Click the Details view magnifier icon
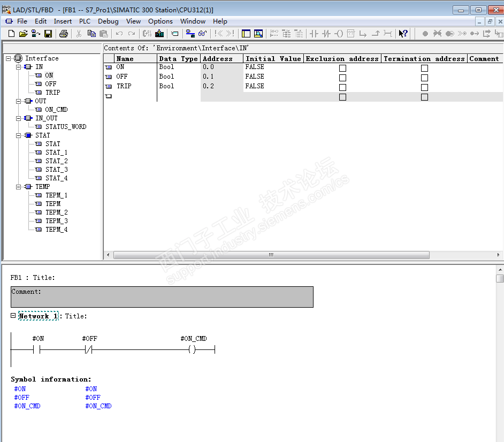Screen dimensions: 504x442 coord(258,33)
